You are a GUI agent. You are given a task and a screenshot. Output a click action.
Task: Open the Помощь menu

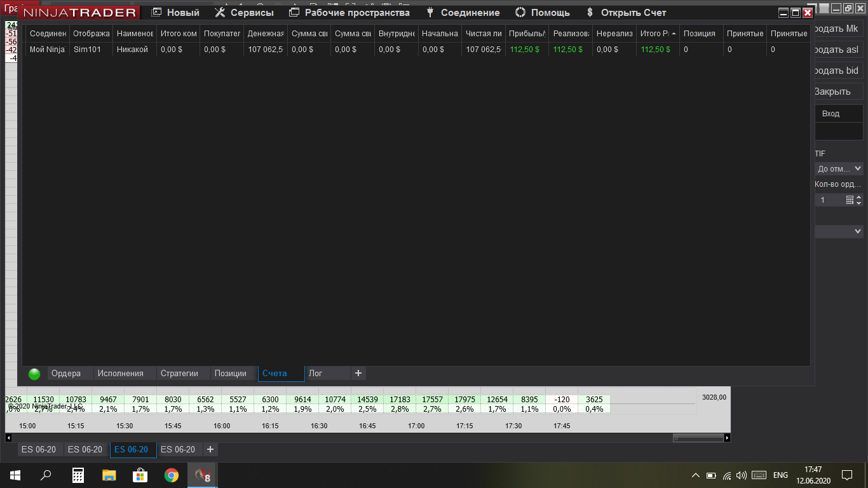pyautogui.click(x=542, y=13)
